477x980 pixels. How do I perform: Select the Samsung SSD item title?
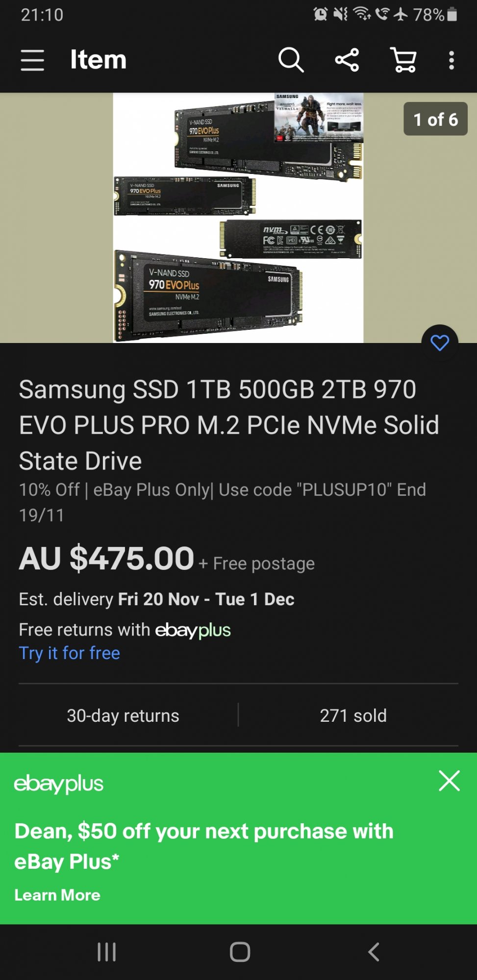pyautogui.click(x=229, y=425)
